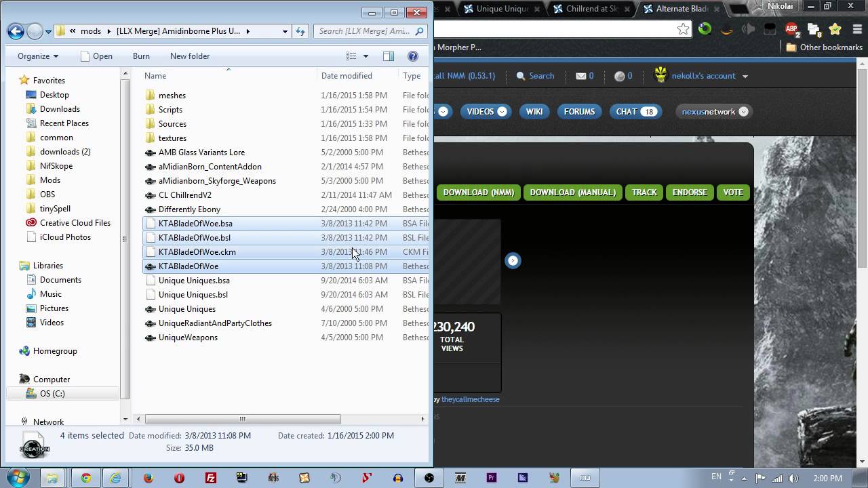The height and width of the screenshot is (488, 868).
Task: Open Other bookmarks folder
Action: [x=824, y=47]
